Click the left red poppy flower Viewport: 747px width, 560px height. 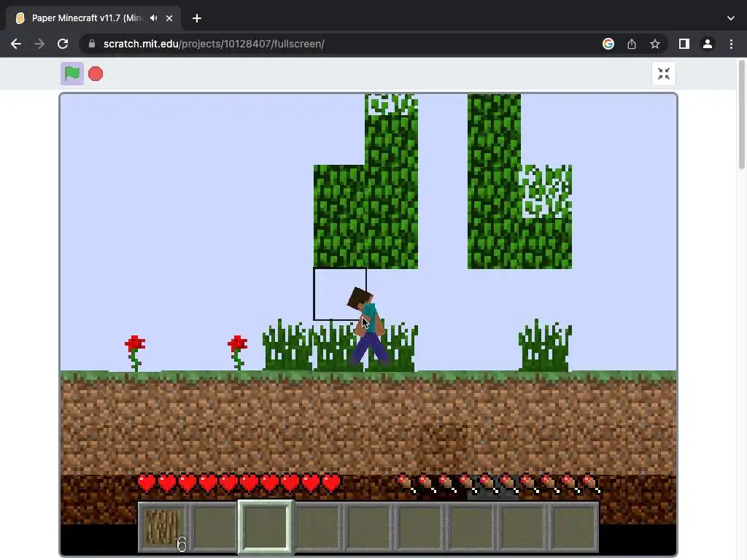point(135,353)
